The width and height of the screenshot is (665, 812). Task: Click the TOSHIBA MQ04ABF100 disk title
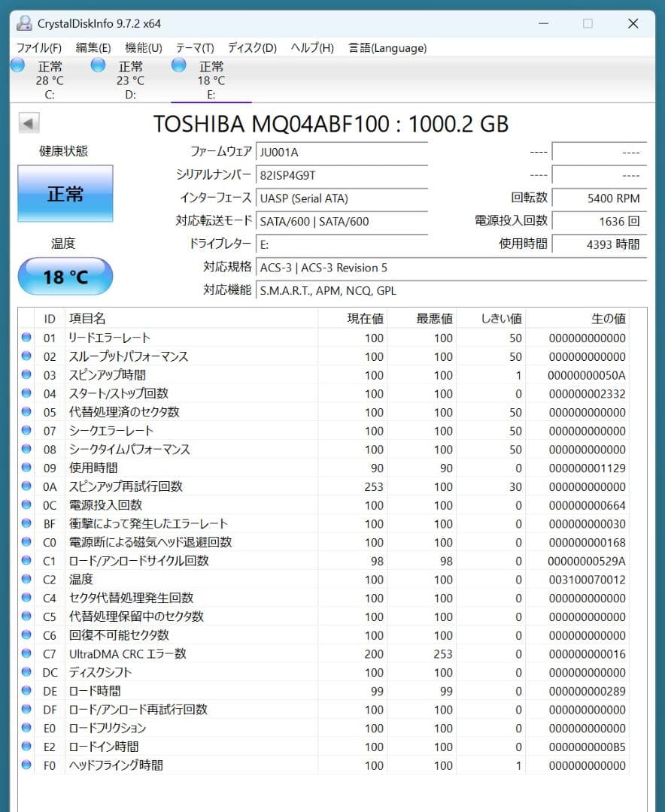pyautogui.click(x=331, y=124)
